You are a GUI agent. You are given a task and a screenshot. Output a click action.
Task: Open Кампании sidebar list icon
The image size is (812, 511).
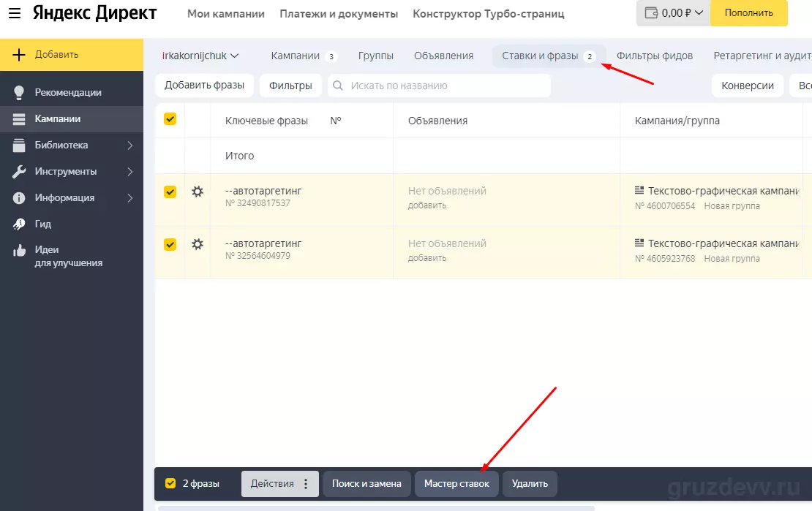tap(18, 119)
